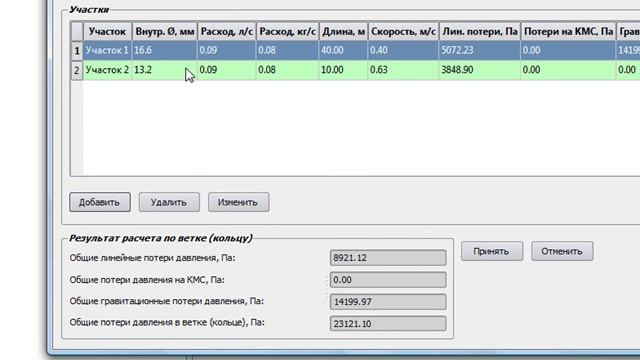
Task: Click the 10.00 length cell
Action: point(343,70)
